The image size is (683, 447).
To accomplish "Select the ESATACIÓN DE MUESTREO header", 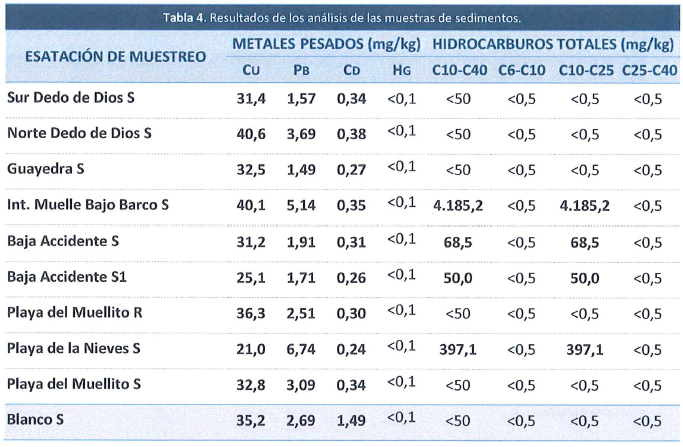I will (115, 57).
